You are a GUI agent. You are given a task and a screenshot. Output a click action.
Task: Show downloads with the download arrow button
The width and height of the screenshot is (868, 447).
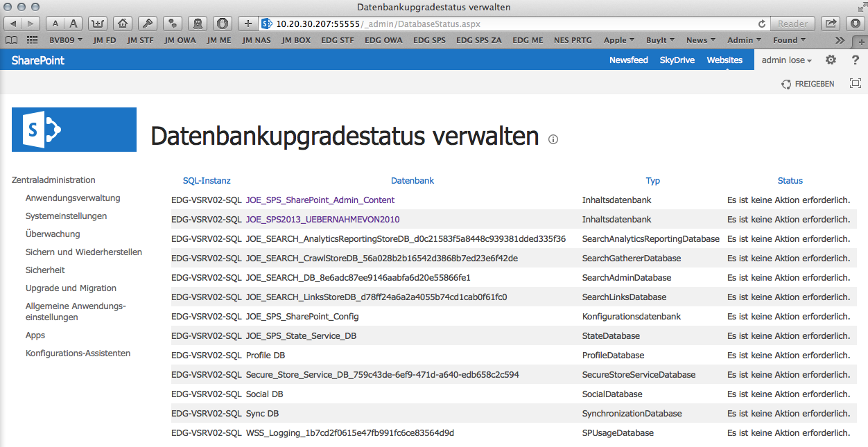click(x=856, y=24)
